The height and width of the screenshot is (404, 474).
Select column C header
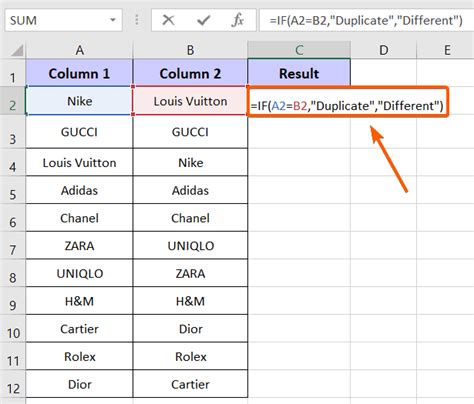[x=299, y=50]
